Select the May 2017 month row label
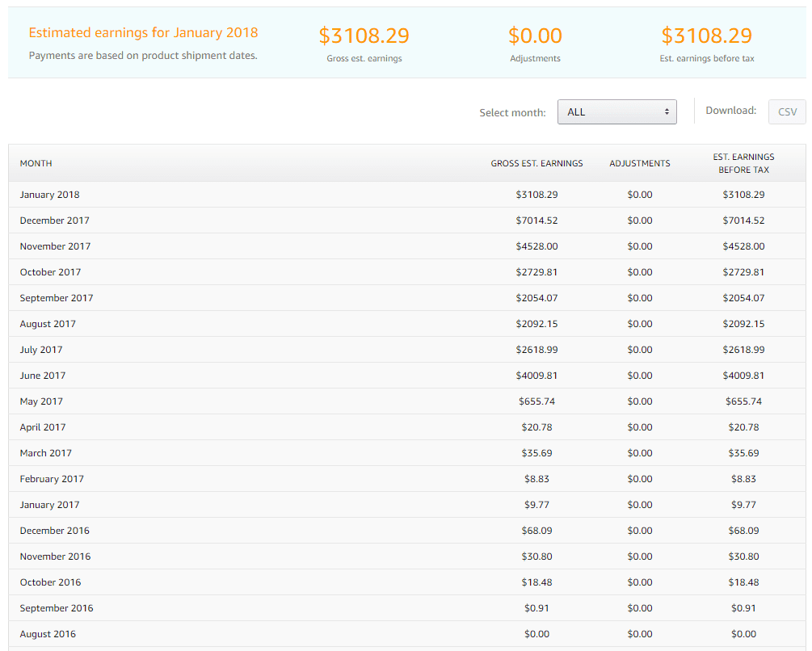 41,401
